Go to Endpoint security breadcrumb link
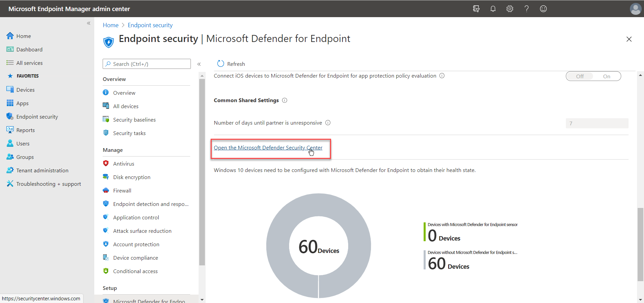The width and height of the screenshot is (644, 303). tap(150, 25)
